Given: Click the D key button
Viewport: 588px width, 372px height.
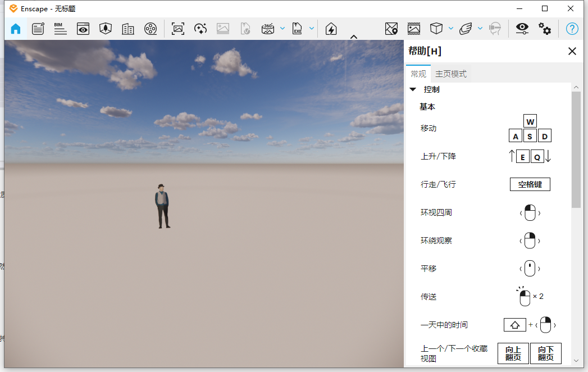Looking at the screenshot, I should pos(545,136).
